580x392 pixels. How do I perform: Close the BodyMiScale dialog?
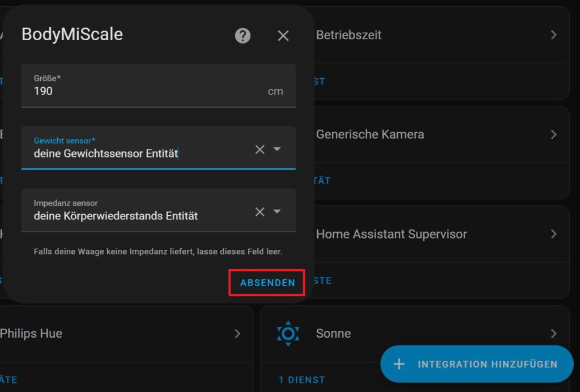(x=283, y=36)
